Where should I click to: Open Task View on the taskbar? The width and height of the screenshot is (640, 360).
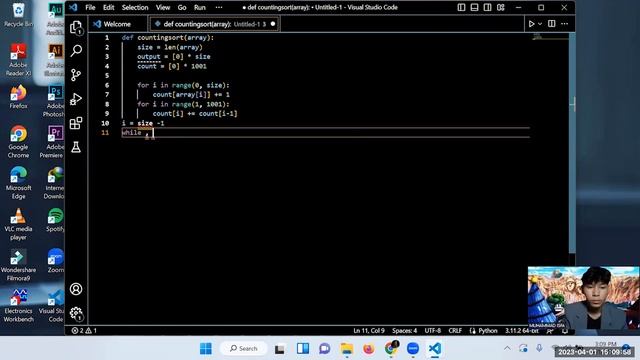(280, 349)
